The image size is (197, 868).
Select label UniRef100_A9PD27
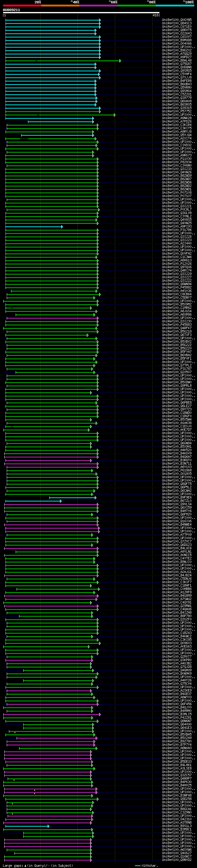click(x=177, y=57)
